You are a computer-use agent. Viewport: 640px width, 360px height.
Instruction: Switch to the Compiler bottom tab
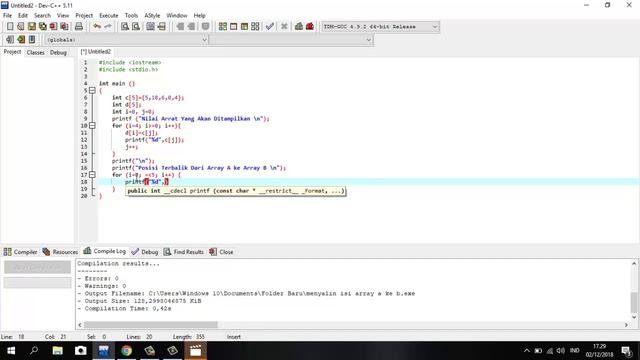(x=20, y=252)
